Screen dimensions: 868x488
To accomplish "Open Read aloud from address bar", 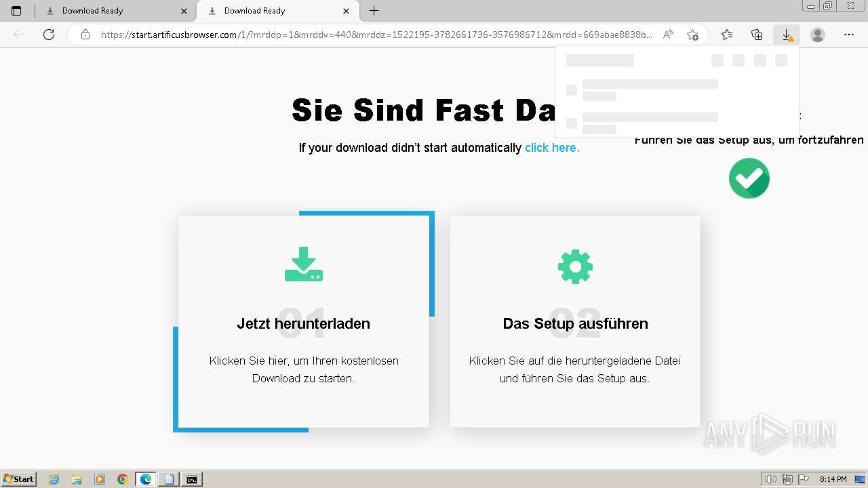I will [668, 35].
